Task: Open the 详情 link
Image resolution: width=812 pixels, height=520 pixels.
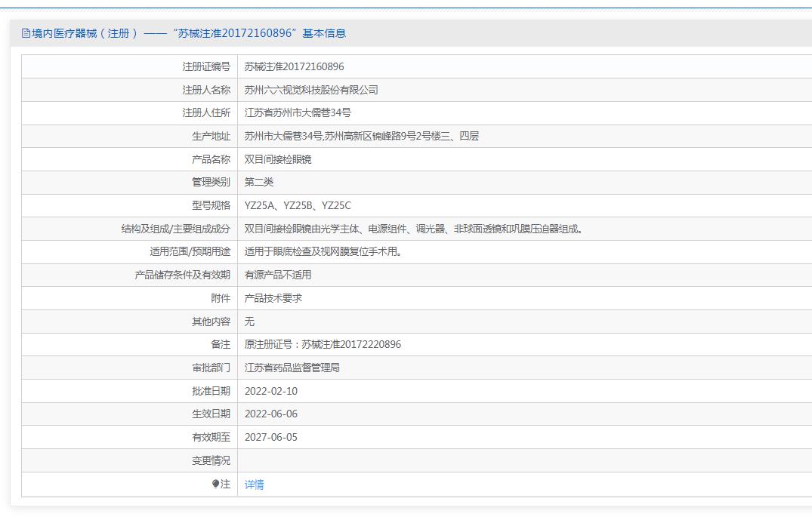Action: tap(255, 485)
